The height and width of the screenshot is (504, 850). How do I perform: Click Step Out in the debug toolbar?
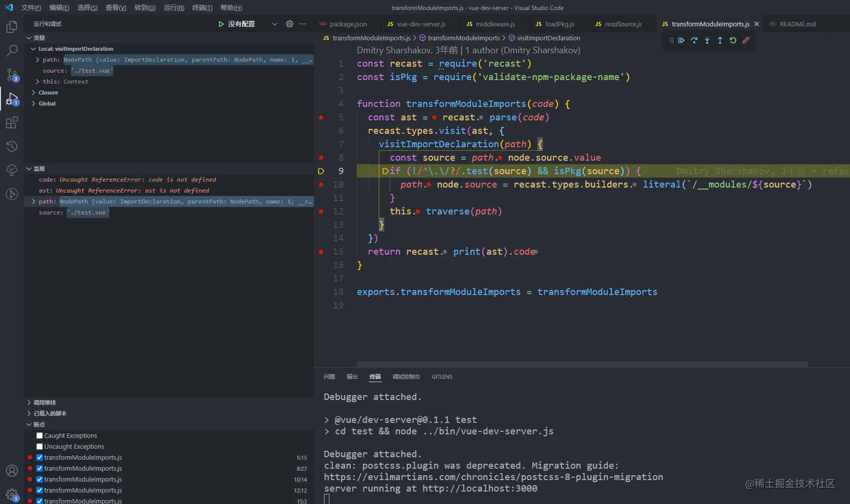(720, 40)
